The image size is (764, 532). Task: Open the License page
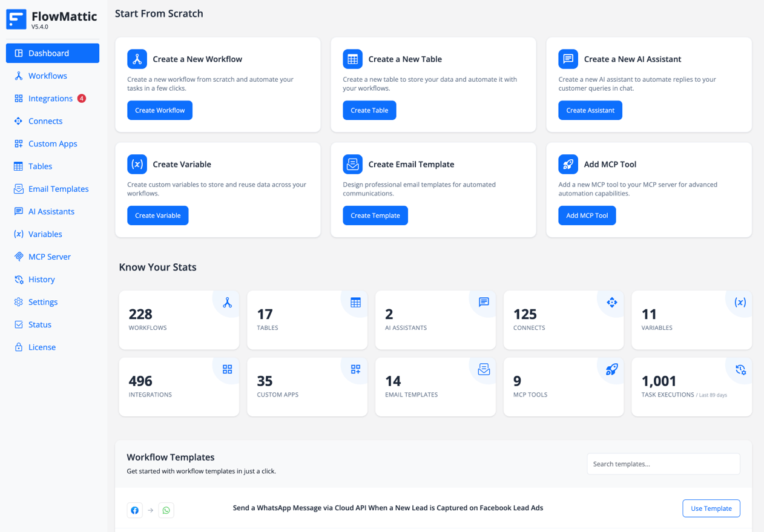(x=39, y=347)
